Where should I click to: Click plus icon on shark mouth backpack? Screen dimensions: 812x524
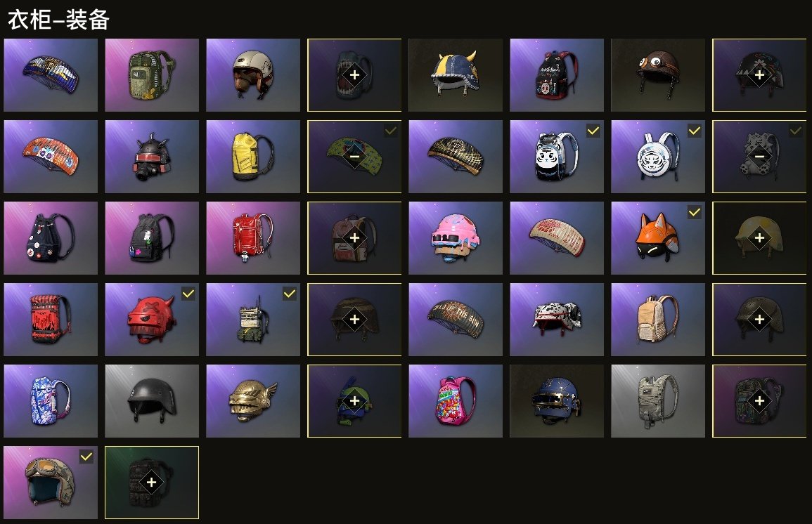[354, 75]
